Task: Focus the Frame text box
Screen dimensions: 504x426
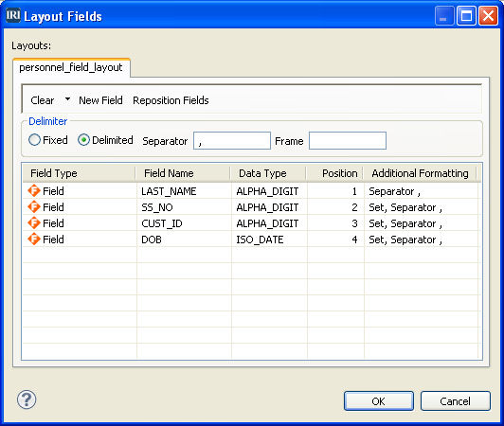Action: (348, 141)
